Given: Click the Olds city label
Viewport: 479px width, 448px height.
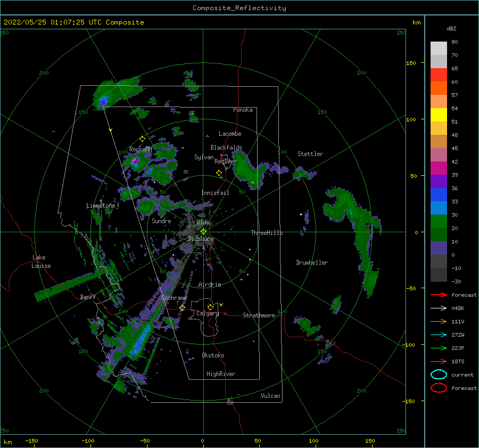Looking at the screenshot, I should coord(203,222).
